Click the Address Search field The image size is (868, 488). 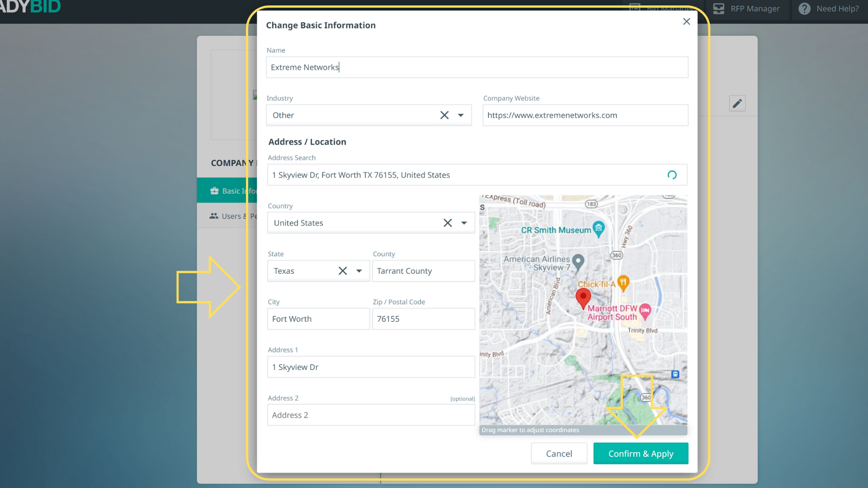pyautogui.click(x=466, y=175)
